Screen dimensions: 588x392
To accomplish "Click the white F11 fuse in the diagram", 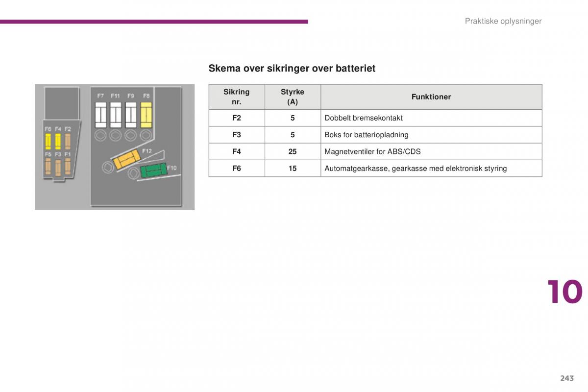I will [x=116, y=115].
